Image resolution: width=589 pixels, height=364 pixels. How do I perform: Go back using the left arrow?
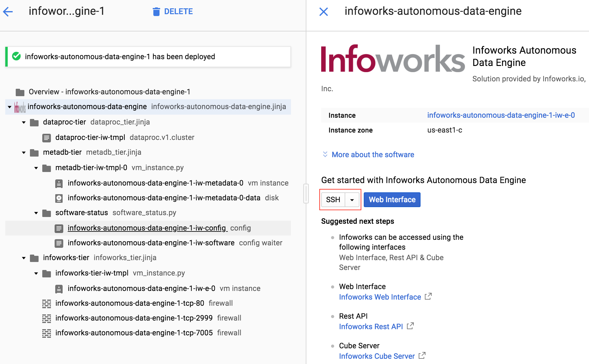(x=8, y=12)
